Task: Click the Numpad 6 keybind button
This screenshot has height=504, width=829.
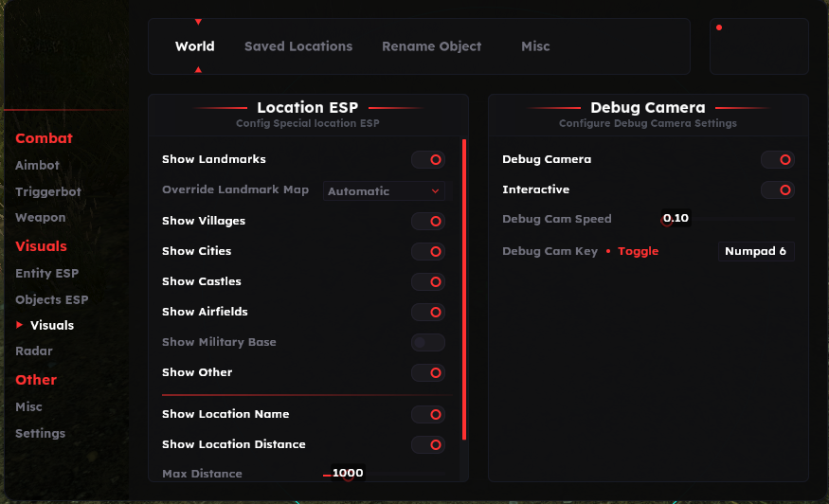Action: tap(755, 251)
